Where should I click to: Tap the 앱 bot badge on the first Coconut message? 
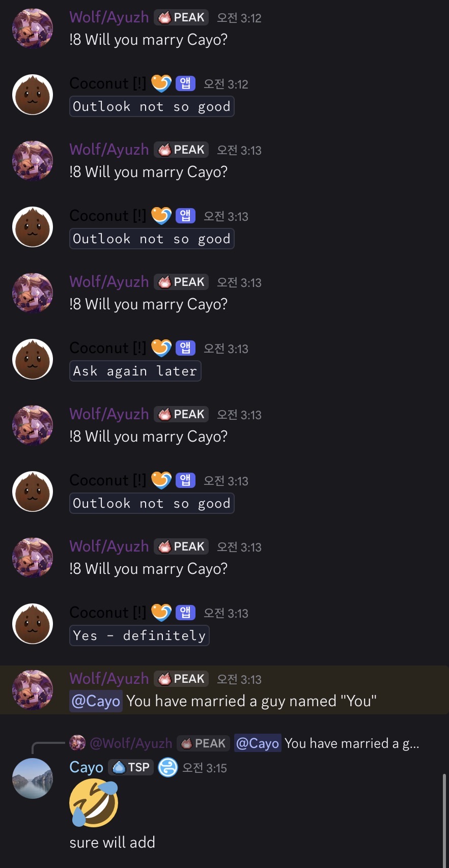pyautogui.click(x=185, y=83)
